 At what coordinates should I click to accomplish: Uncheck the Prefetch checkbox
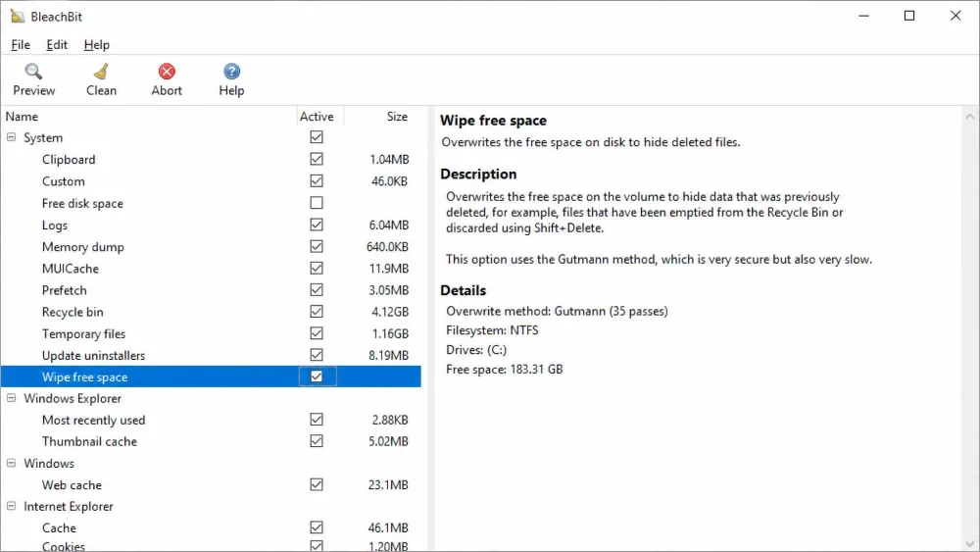(317, 290)
